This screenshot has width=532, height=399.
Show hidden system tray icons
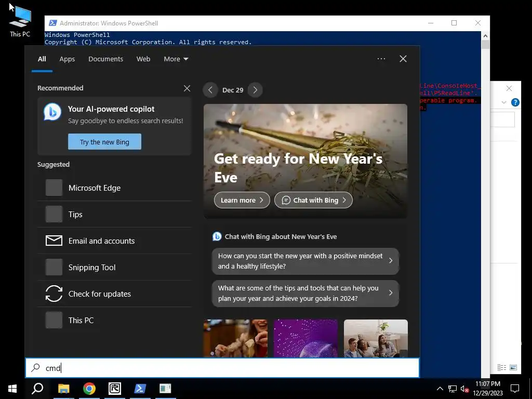440,389
